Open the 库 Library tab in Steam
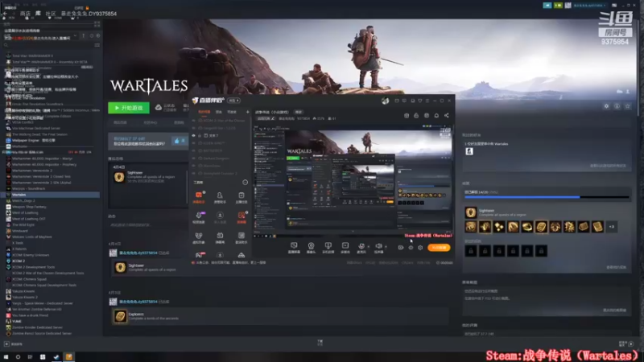This screenshot has width=644, height=362. pos(38,14)
